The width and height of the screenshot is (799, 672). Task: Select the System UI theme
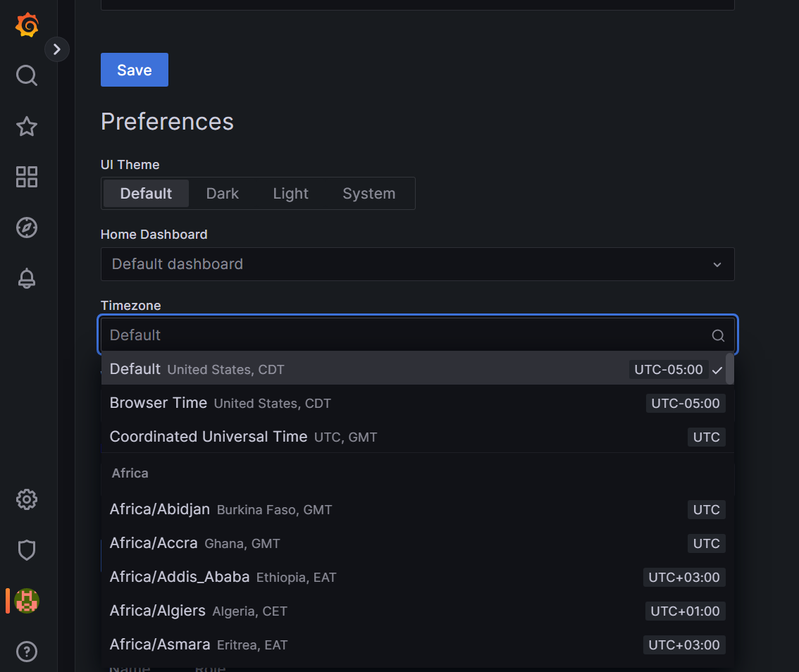click(x=368, y=193)
